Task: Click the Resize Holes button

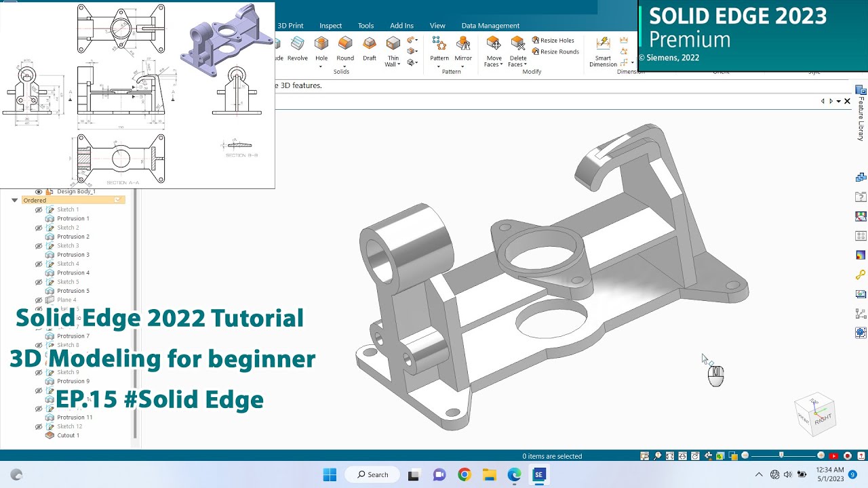Action: [553, 41]
